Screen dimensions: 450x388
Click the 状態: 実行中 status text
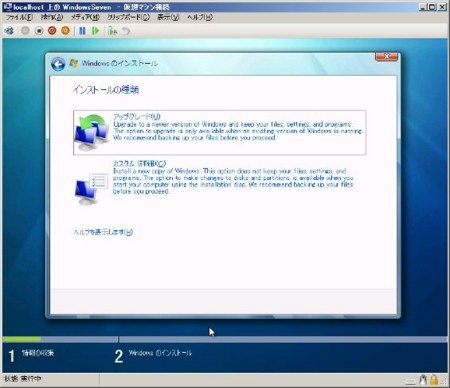click(x=23, y=379)
